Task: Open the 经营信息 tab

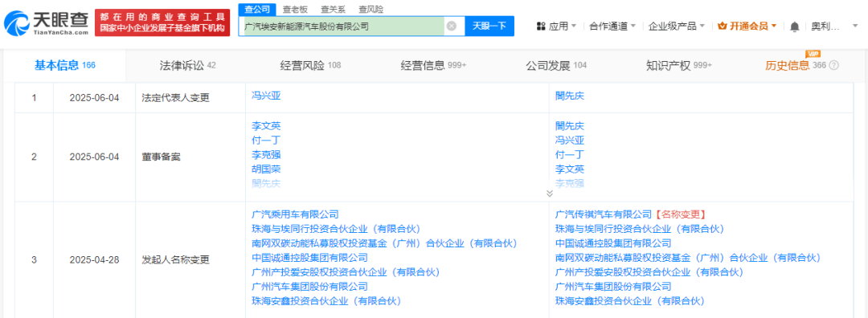Action: (433, 65)
